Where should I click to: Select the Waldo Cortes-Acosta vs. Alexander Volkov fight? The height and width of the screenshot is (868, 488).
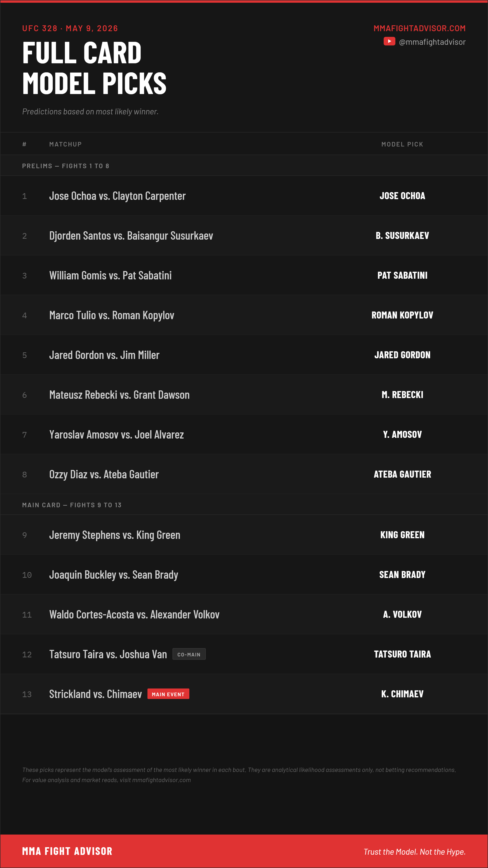tap(134, 614)
